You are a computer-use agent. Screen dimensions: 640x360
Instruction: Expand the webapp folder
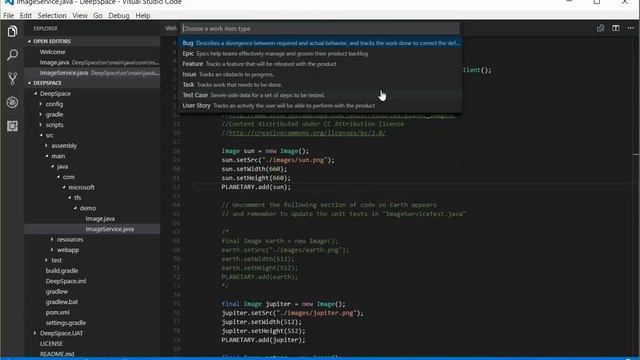(68, 250)
